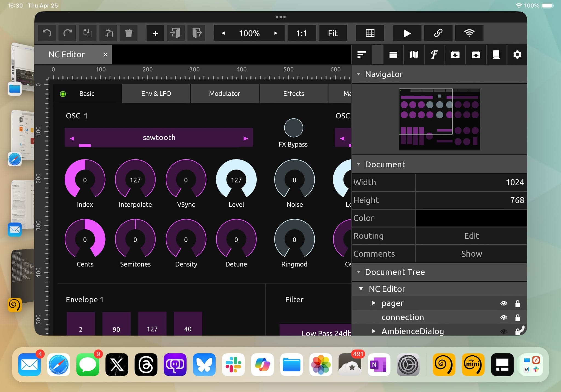Set zoom with the 1:1 button
The height and width of the screenshot is (392, 561).
tap(302, 33)
